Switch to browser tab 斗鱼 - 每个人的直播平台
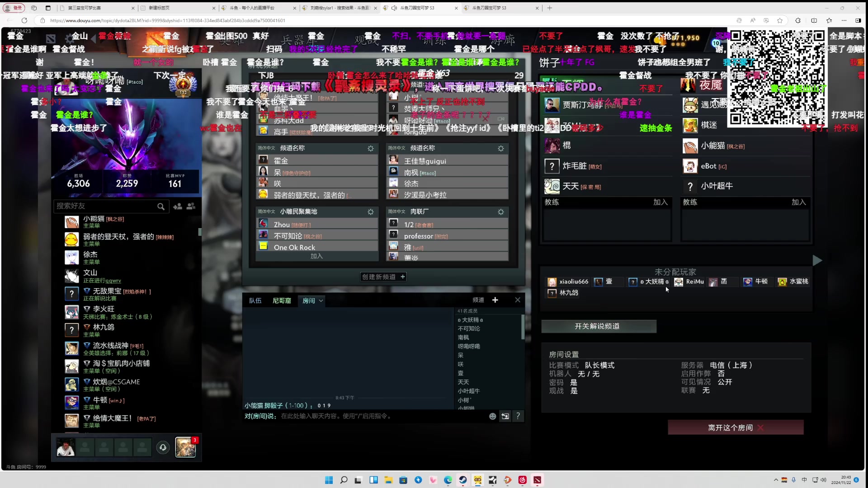This screenshot has height=488, width=868. [259, 8]
